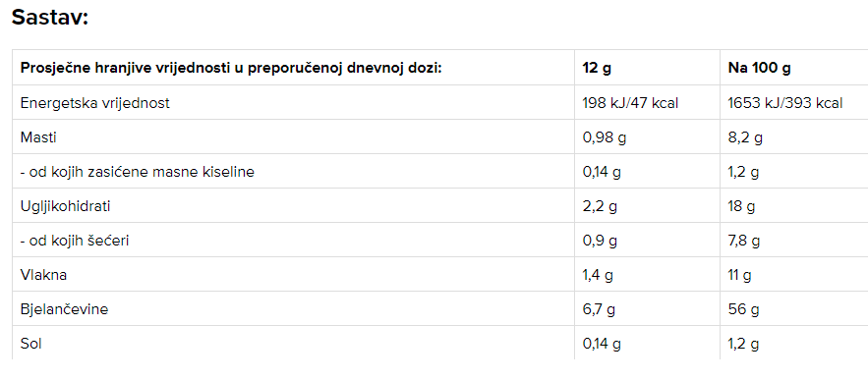Click the 7,8 g sugars value
The width and height of the screenshot is (868, 380).
point(744,242)
